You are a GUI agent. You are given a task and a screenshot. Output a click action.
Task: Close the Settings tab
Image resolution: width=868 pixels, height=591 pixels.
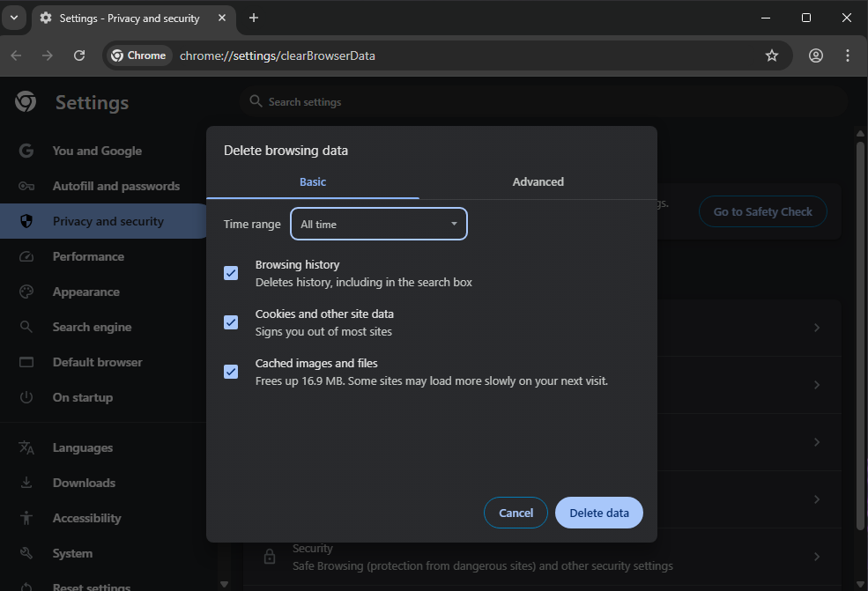click(x=222, y=18)
